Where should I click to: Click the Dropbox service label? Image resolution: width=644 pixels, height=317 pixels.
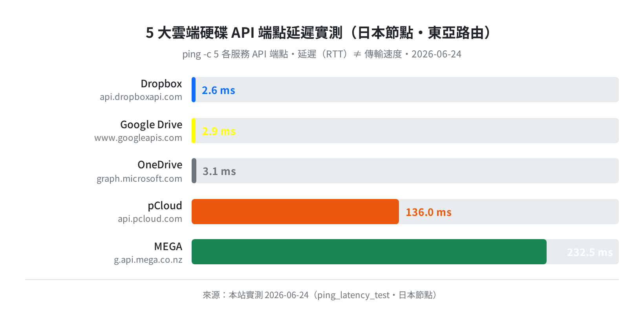tap(161, 84)
